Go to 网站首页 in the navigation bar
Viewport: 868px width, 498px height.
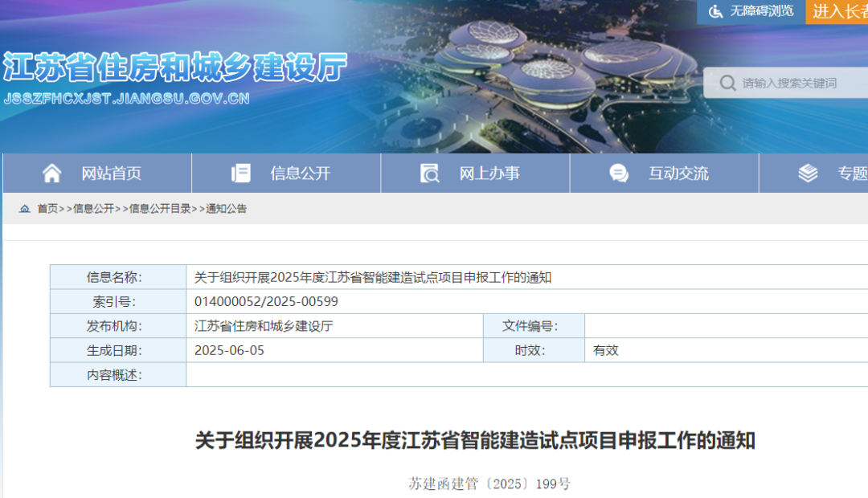tap(111, 173)
